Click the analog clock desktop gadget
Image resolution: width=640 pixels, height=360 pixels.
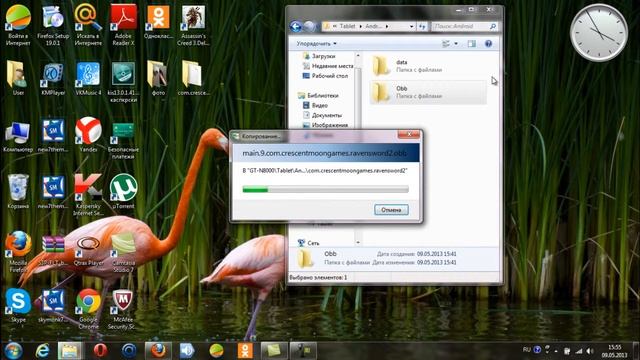(599, 33)
